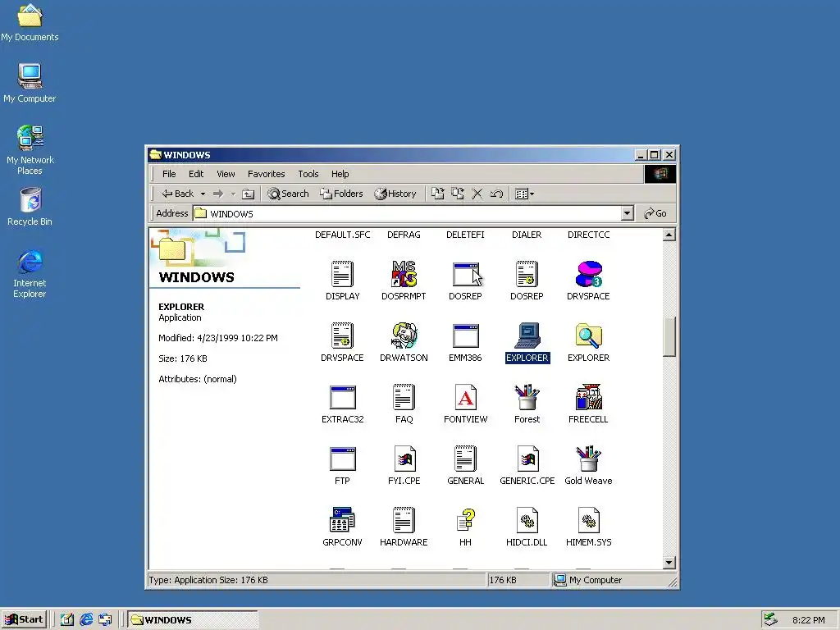Open the Edit menu

(x=196, y=174)
